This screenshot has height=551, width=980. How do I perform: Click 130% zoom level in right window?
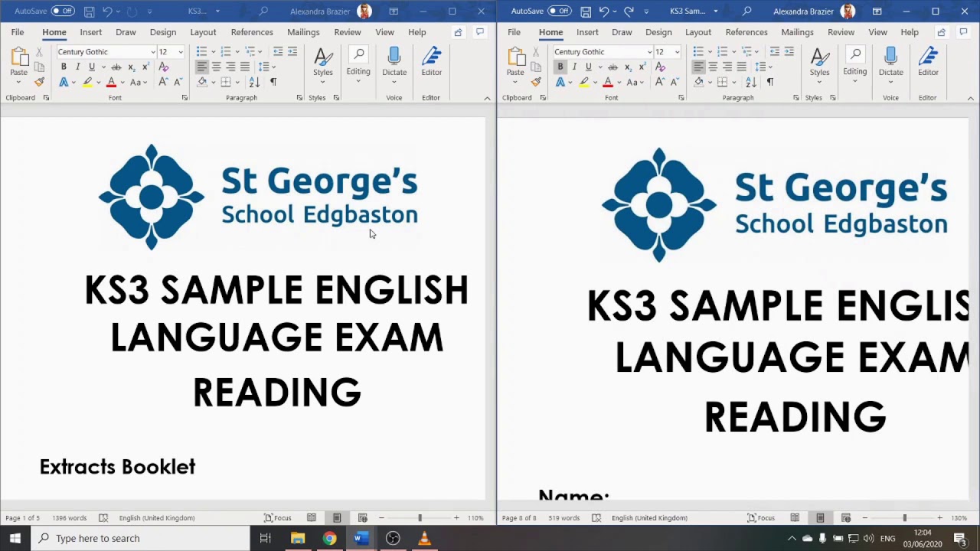pos(959,518)
